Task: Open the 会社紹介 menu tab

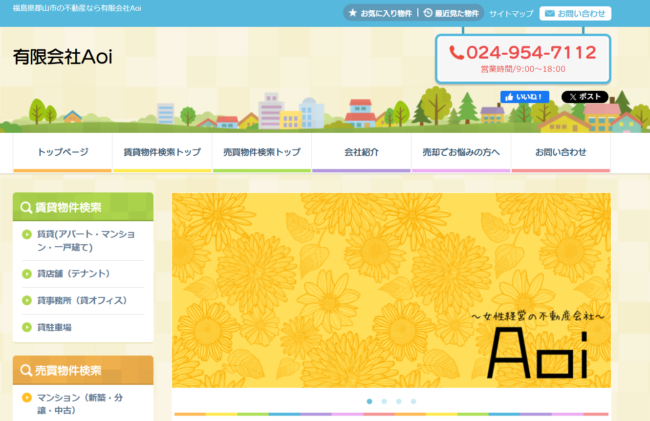Action: click(x=361, y=152)
